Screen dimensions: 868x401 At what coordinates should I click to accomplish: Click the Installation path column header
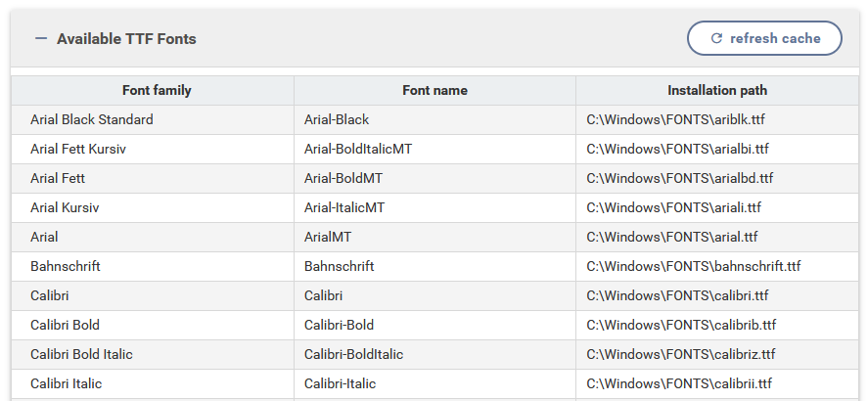717,90
